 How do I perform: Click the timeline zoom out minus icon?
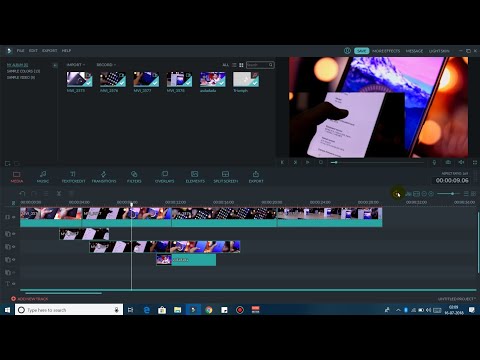[424, 194]
